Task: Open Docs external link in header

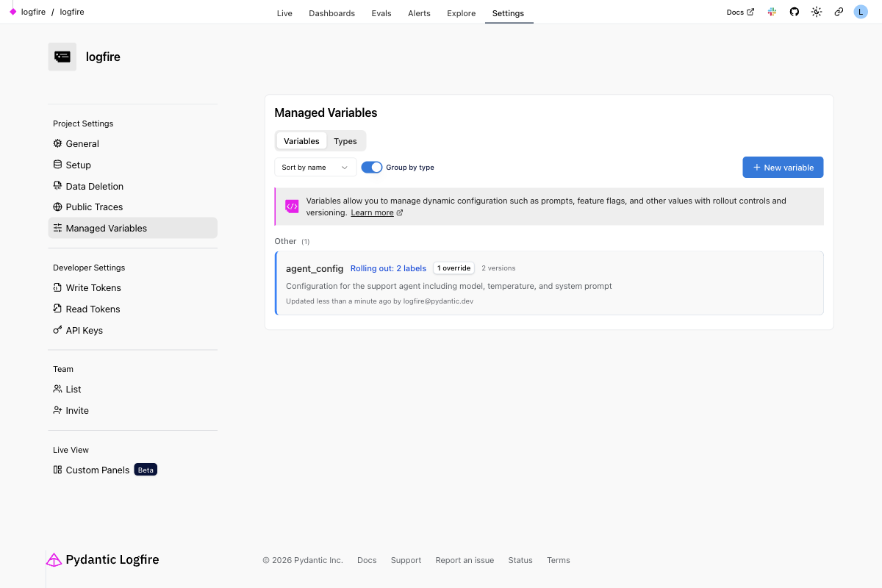Action: click(x=739, y=12)
